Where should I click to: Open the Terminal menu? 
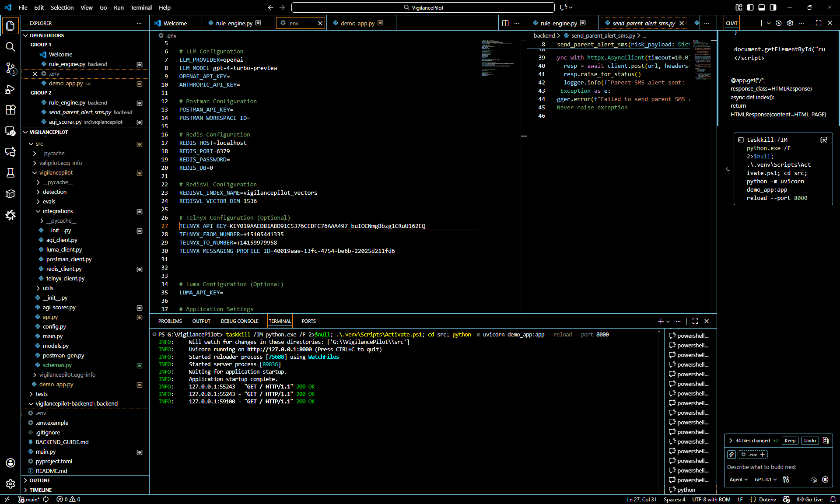pos(141,7)
